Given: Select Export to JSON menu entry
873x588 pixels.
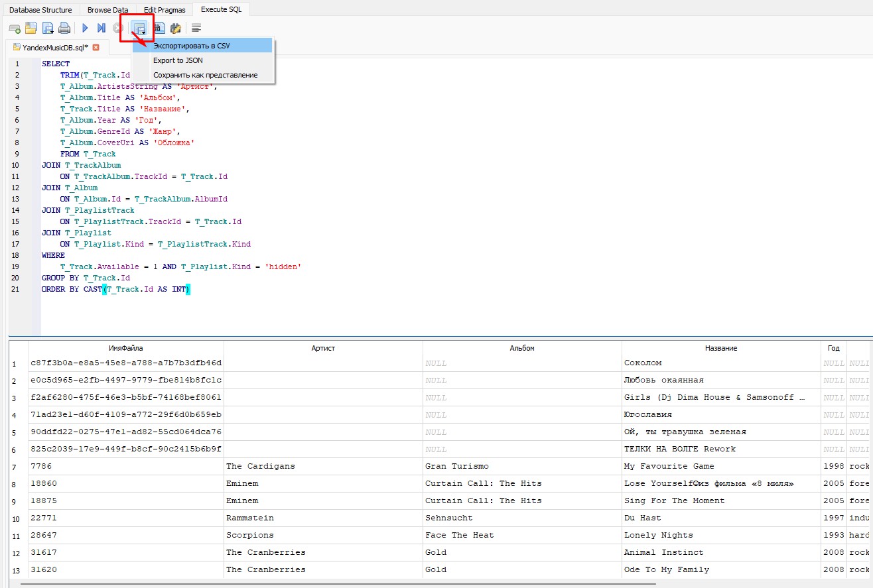Looking at the screenshot, I should point(178,60).
